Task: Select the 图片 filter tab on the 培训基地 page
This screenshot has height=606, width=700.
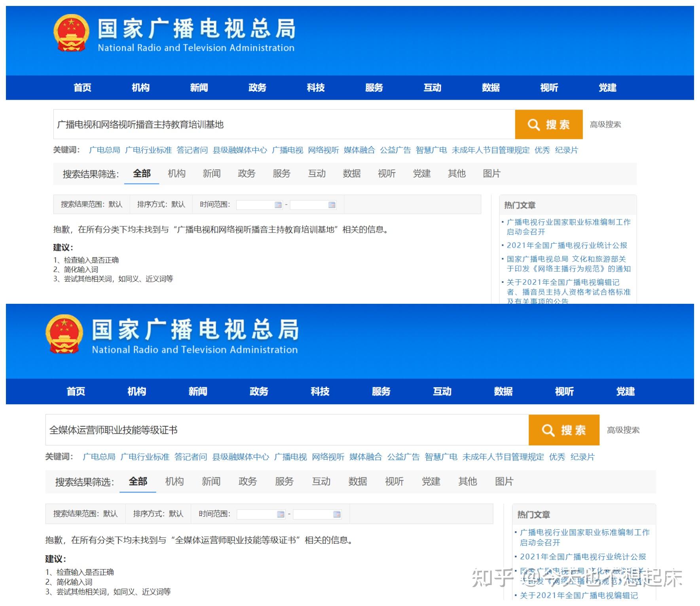Action: tap(492, 174)
